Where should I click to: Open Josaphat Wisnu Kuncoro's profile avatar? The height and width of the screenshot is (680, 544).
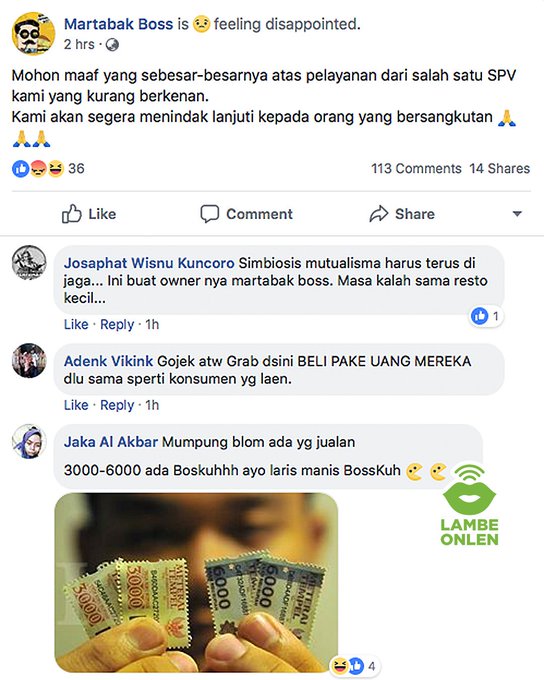[29, 263]
